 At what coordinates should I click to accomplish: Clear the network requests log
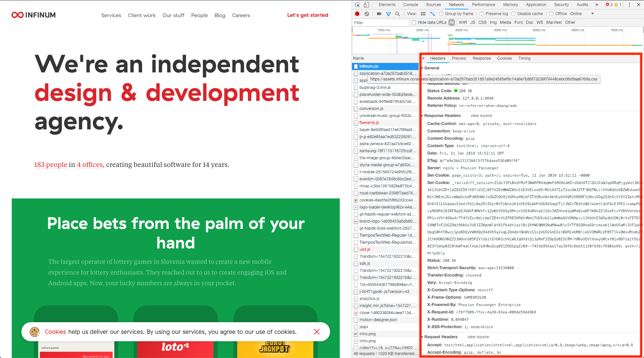pos(367,13)
